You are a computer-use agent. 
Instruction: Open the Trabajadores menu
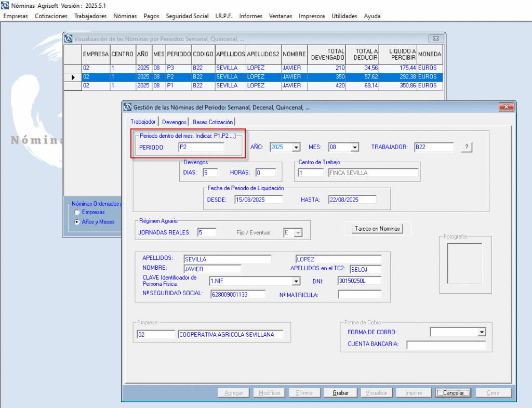point(90,16)
